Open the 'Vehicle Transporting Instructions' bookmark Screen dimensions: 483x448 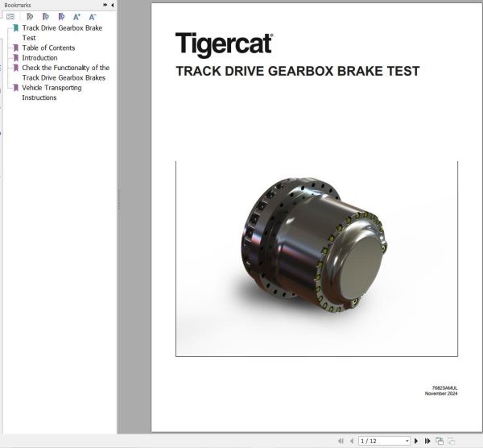coord(52,93)
